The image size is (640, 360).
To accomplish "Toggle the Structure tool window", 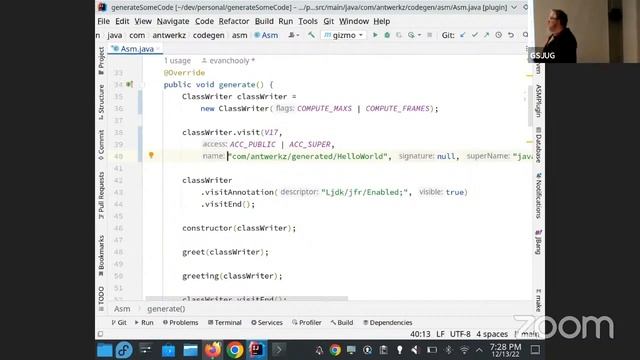I will [101, 102].
